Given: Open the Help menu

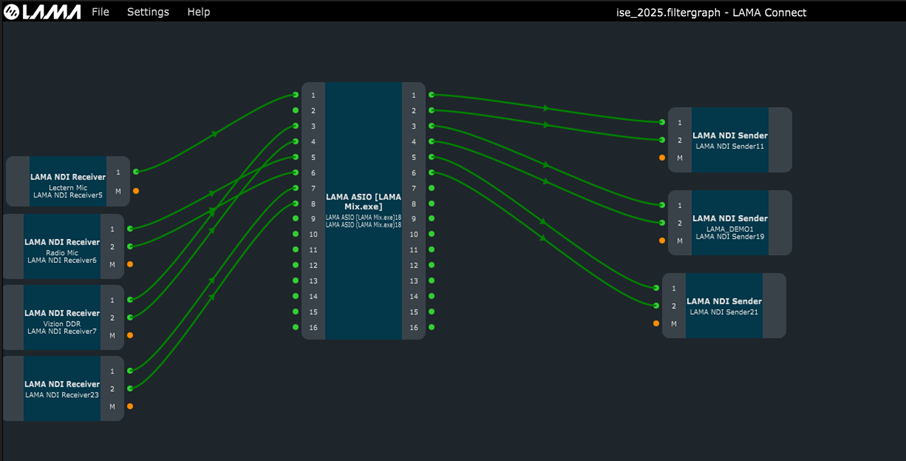Looking at the screenshot, I should [x=198, y=12].
